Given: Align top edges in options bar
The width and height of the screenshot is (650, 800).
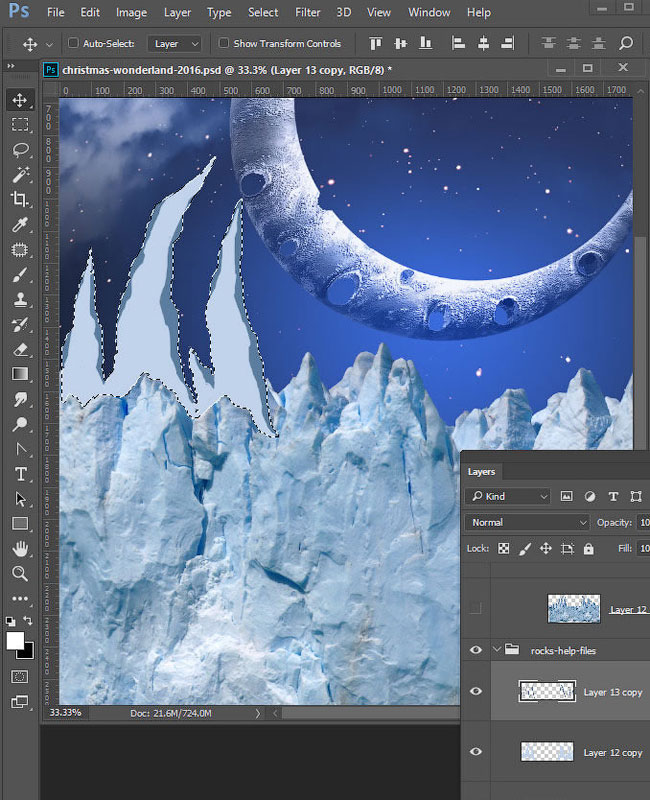Looking at the screenshot, I should [376, 43].
